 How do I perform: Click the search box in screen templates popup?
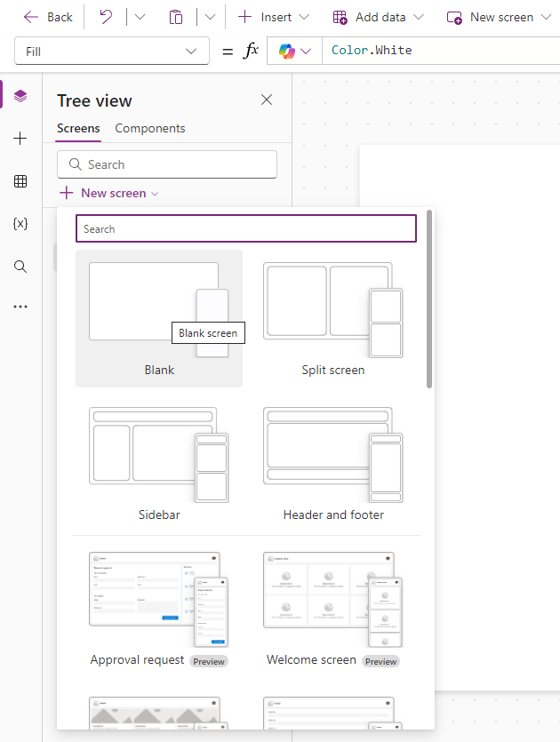pyautogui.click(x=246, y=228)
